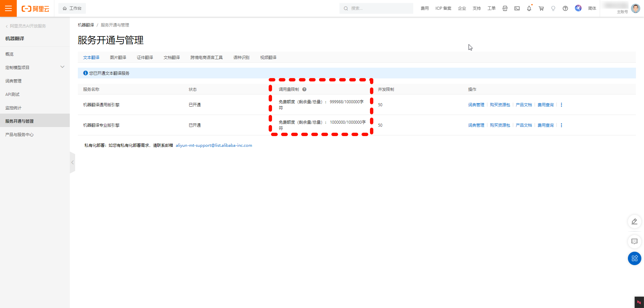This screenshot has height=308, width=644.
Task: Switch to the 视频翻译 tab
Action: [x=268, y=58]
